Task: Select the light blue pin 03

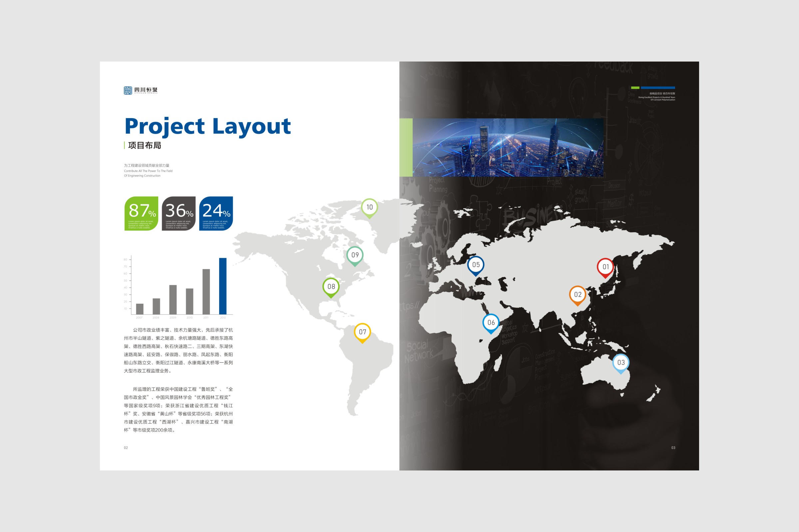Action: (621, 363)
